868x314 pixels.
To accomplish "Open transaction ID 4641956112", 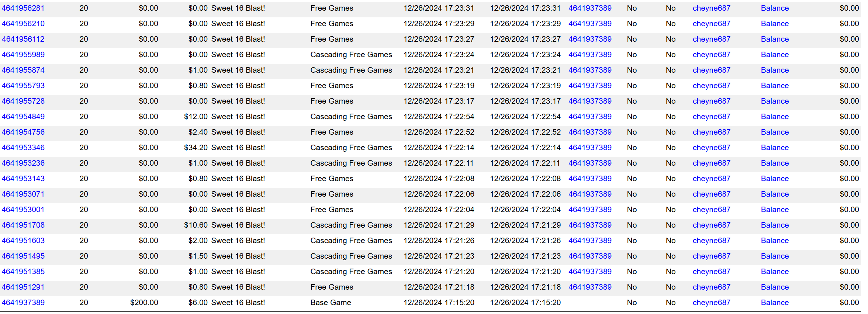I will tap(23, 39).
